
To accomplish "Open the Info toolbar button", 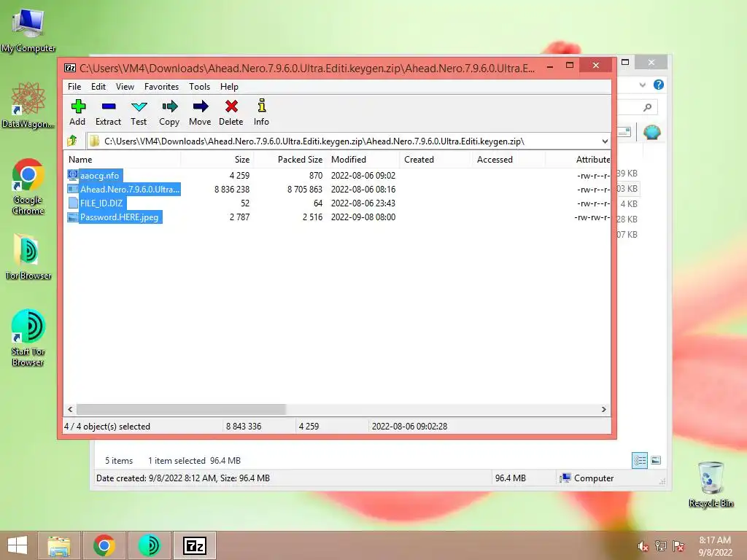I will click(x=261, y=112).
